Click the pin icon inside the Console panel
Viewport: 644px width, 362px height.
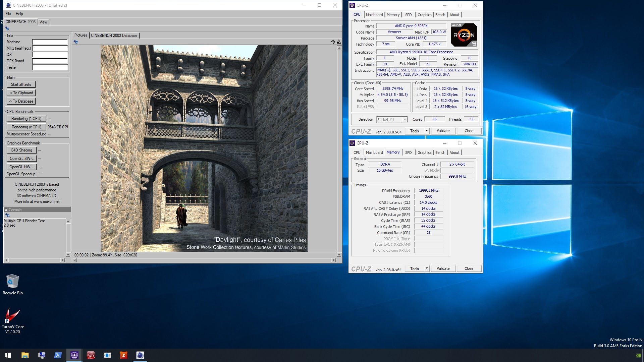point(7,215)
